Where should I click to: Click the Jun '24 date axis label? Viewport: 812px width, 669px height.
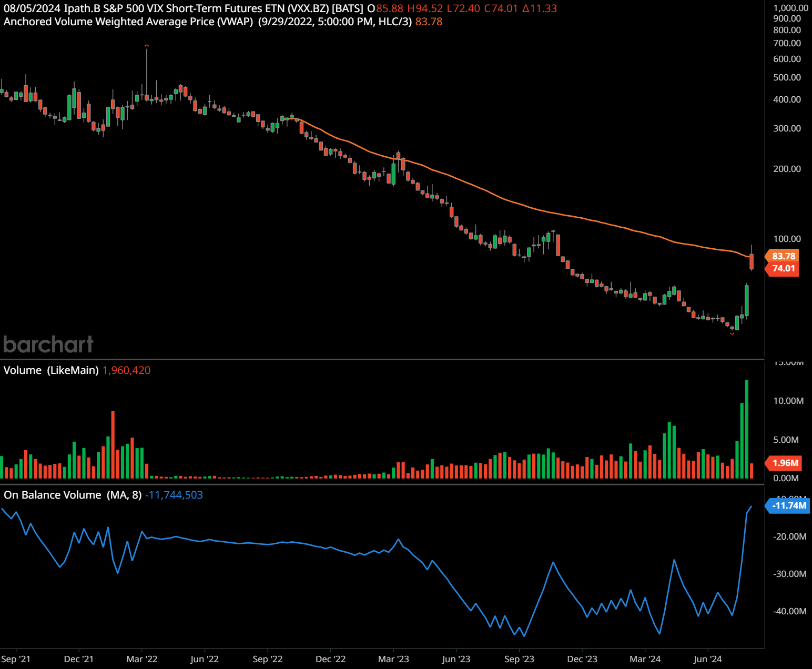(x=708, y=659)
